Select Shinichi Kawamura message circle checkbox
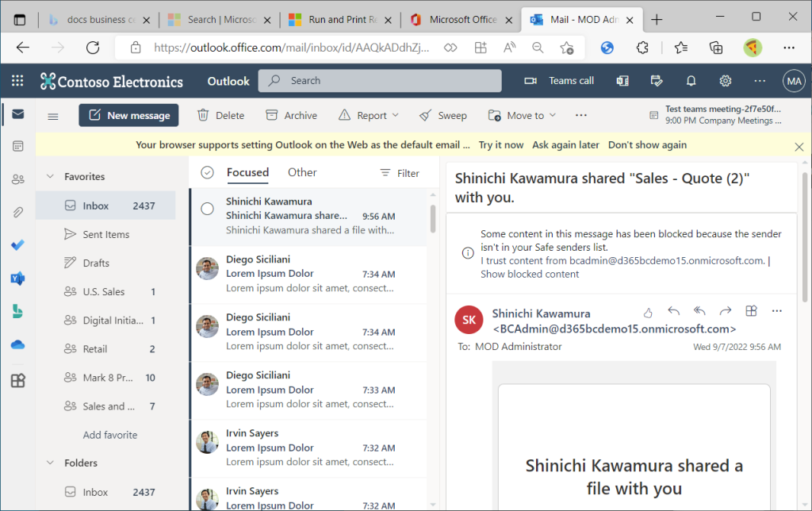 207,209
